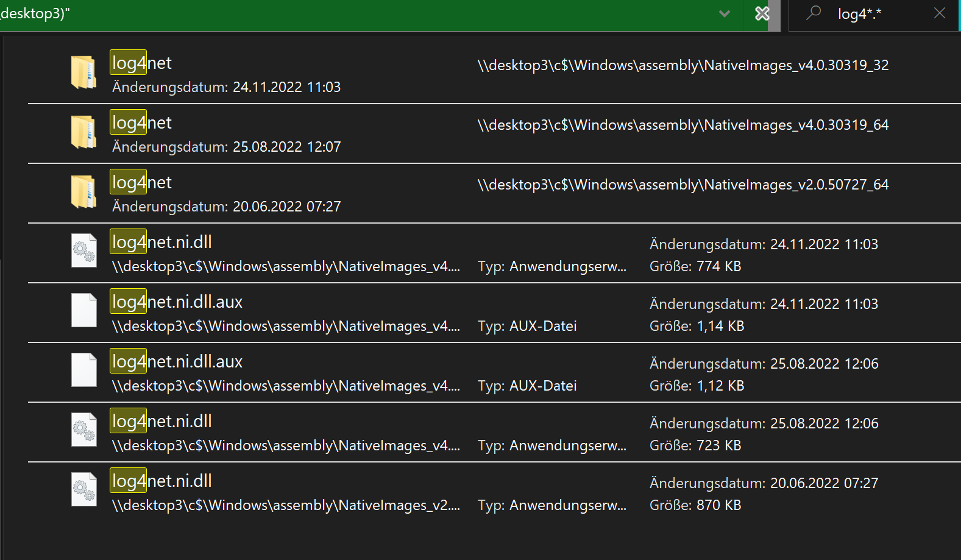Select gear icon of the 774 KB log4net.ni.dll
The width and height of the screenshot is (961, 560).
click(x=83, y=250)
